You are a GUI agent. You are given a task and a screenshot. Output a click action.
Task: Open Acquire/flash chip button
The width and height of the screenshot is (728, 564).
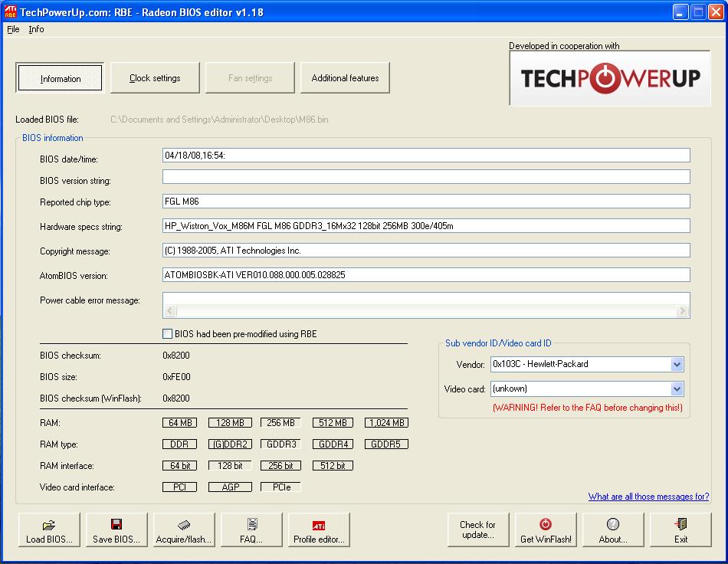[x=184, y=530]
